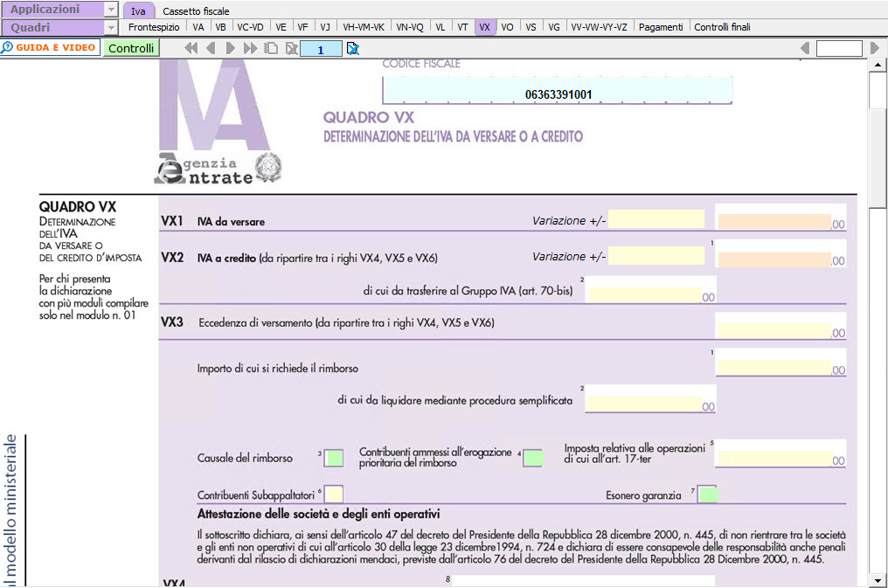
Task: Open the VF quadro tab
Action: coord(303,27)
